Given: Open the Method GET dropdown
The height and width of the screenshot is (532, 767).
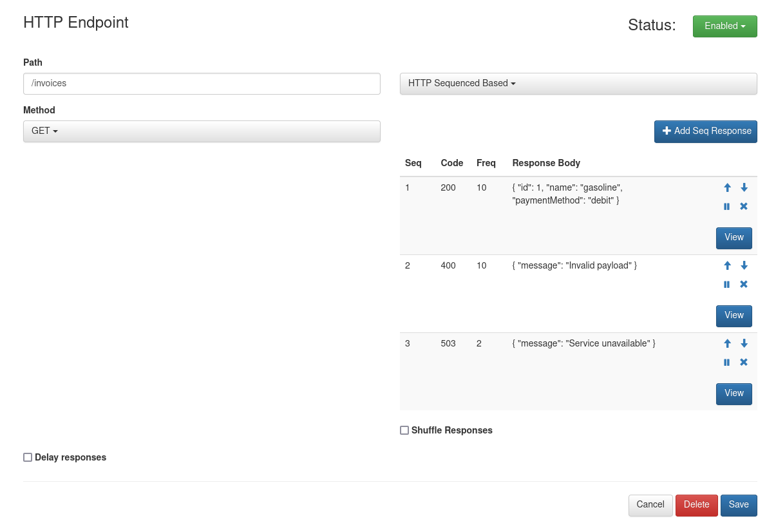Looking at the screenshot, I should (x=202, y=131).
